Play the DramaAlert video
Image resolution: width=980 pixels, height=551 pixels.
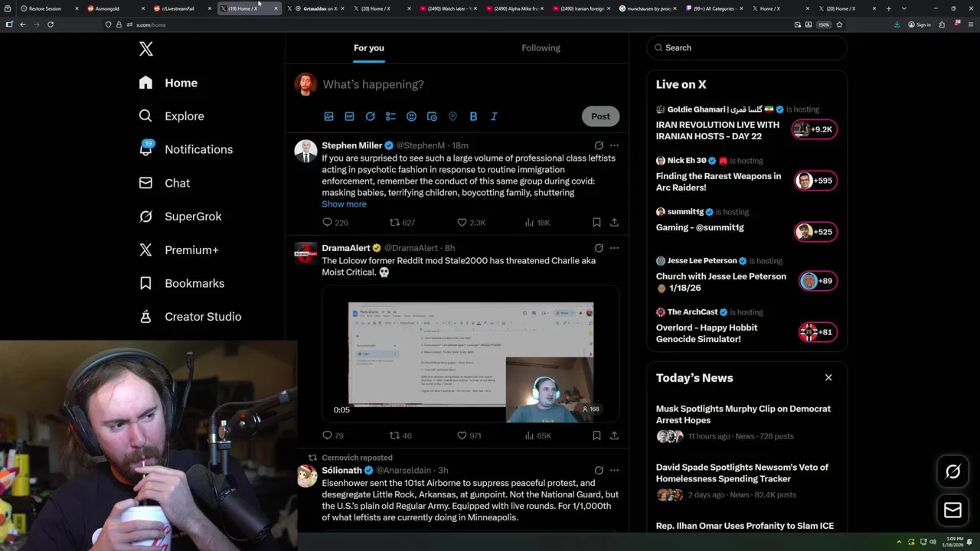471,354
